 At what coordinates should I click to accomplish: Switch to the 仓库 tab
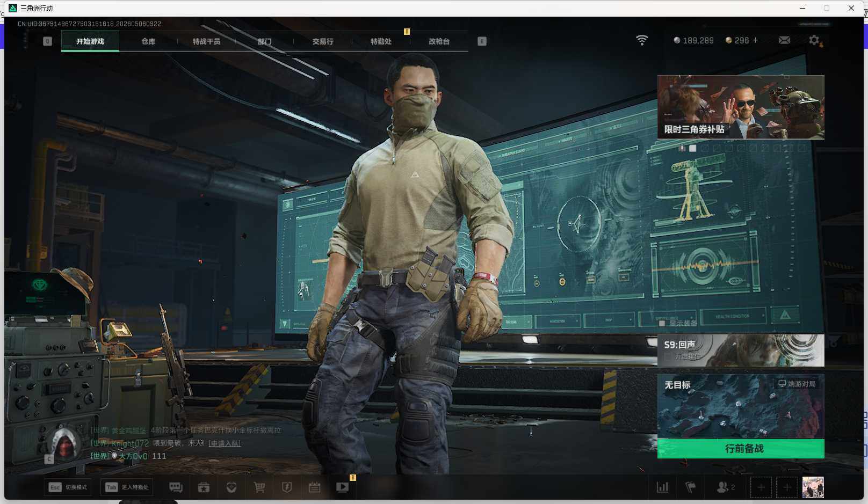coord(148,41)
